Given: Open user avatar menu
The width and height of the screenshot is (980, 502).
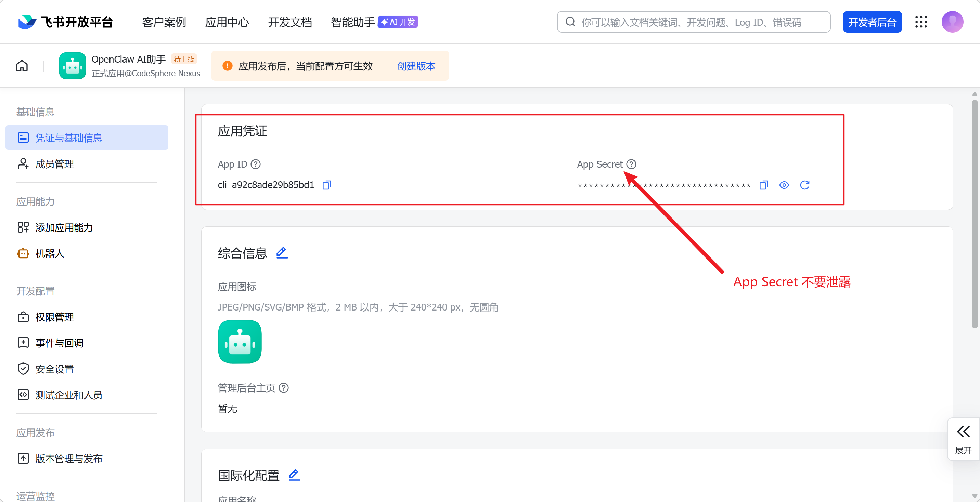Looking at the screenshot, I should point(952,22).
